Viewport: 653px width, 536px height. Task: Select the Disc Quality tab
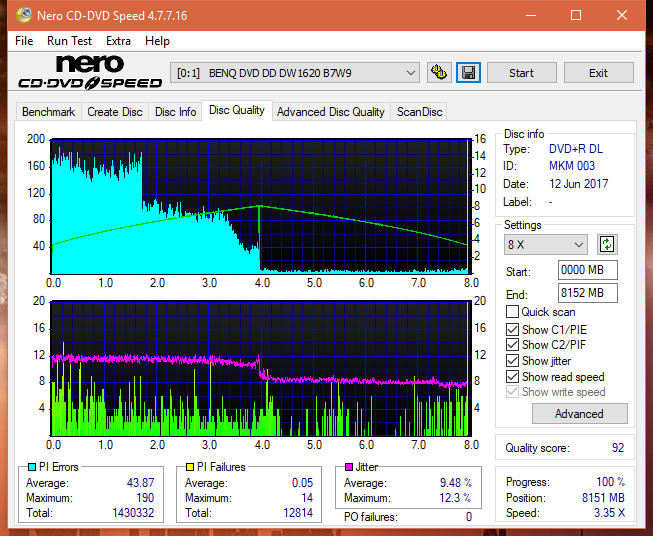[x=237, y=110]
